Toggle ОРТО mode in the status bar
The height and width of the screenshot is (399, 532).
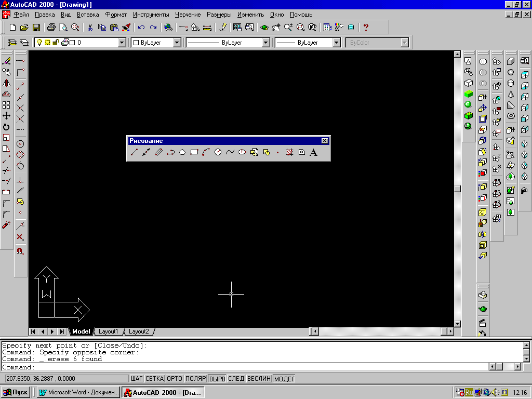[x=175, y=378]
